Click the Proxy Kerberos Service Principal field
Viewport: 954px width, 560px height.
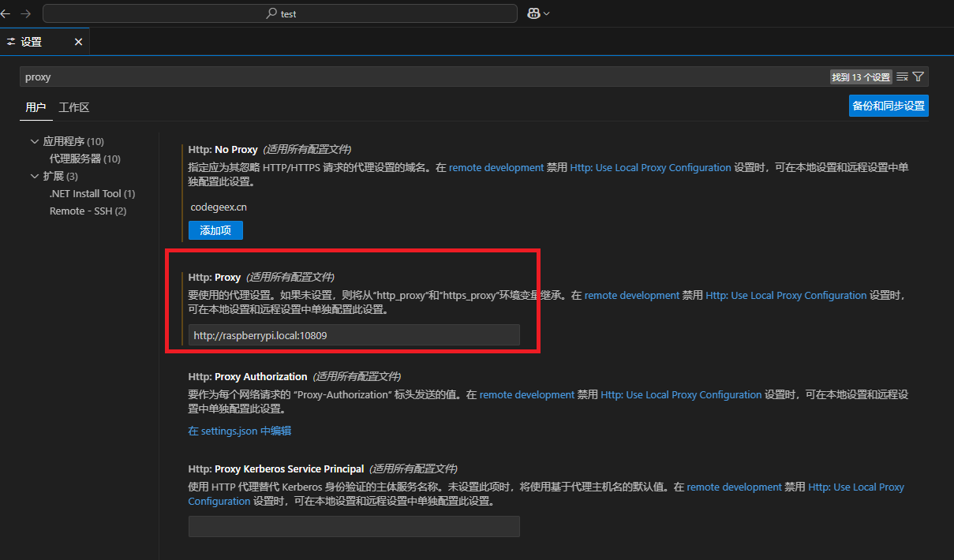pyautogui.click(x=354, y=526)
